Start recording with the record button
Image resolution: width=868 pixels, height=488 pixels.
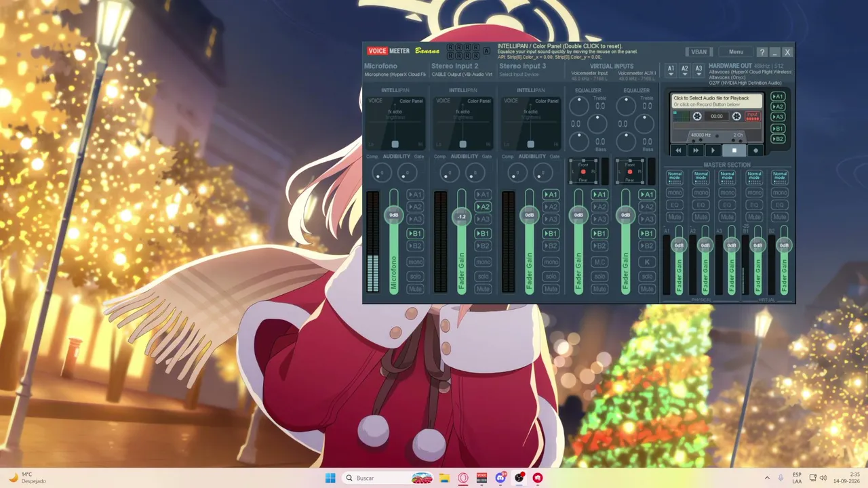click(755, 150)
